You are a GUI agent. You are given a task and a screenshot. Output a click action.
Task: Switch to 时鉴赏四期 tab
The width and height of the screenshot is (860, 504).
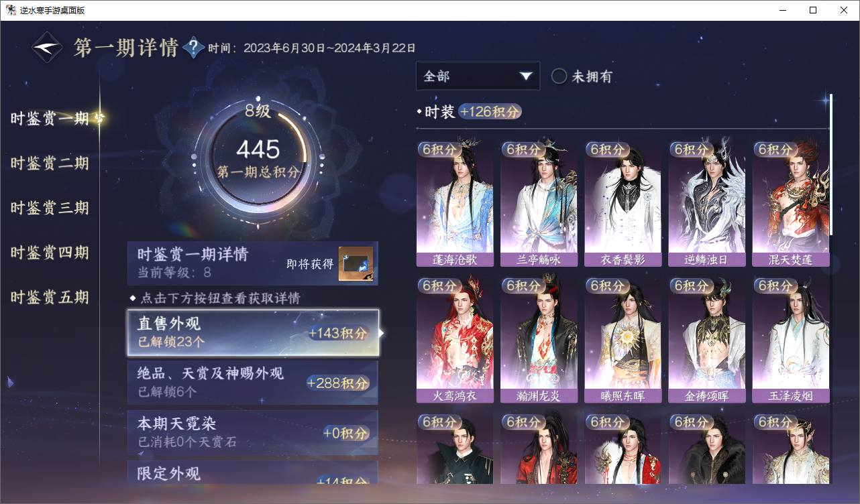(50, 253)
